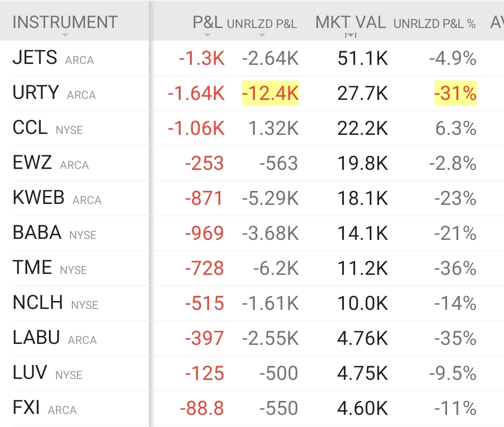Open the UNRLZD P&L sort dropdown

tap(262, 35)
